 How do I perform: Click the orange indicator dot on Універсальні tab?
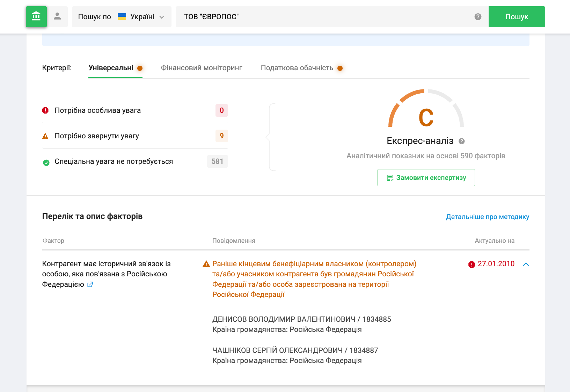[140, 68]
